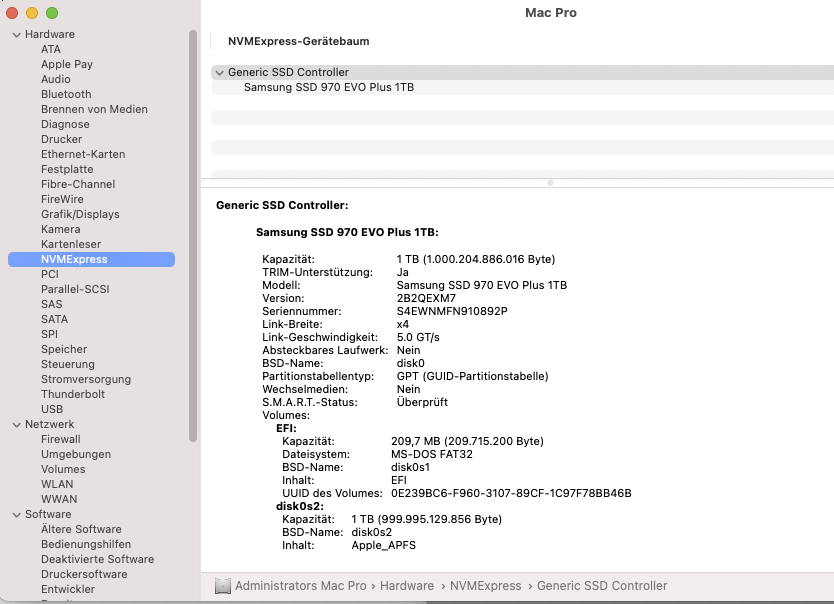Click the green zoom window button

[52, 13]
